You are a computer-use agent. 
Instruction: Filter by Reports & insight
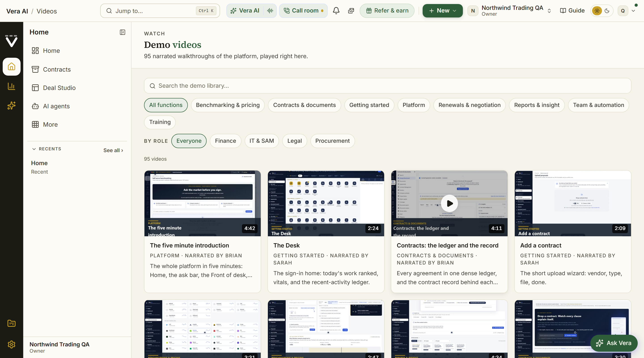click(x=537, y=105)
